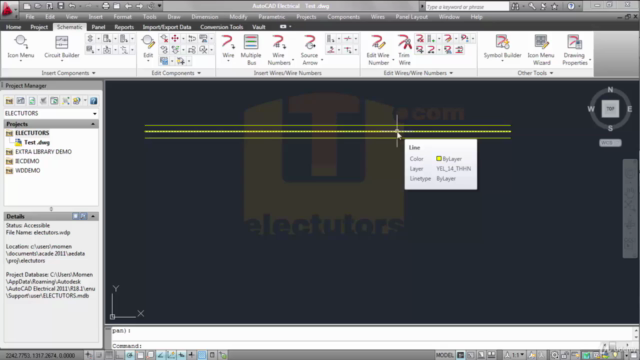Select the Wire insert tool

228,47
